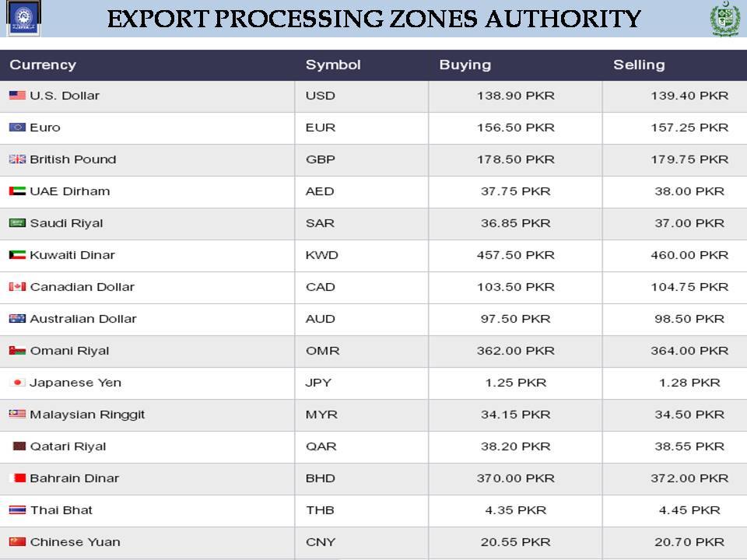Click the Canadian flag icon
The width and height of the screenshot is (747, 560).
point(18,287)
